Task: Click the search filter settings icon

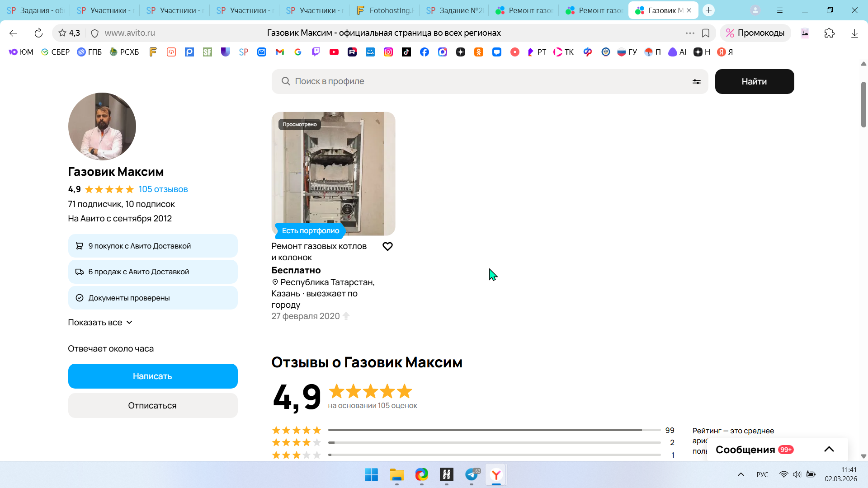Action: (696, 82)
